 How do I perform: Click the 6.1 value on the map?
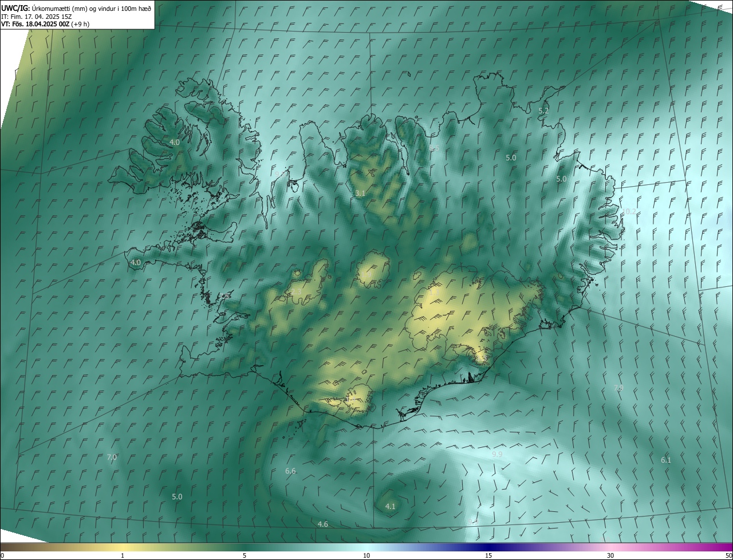(666, 460)
